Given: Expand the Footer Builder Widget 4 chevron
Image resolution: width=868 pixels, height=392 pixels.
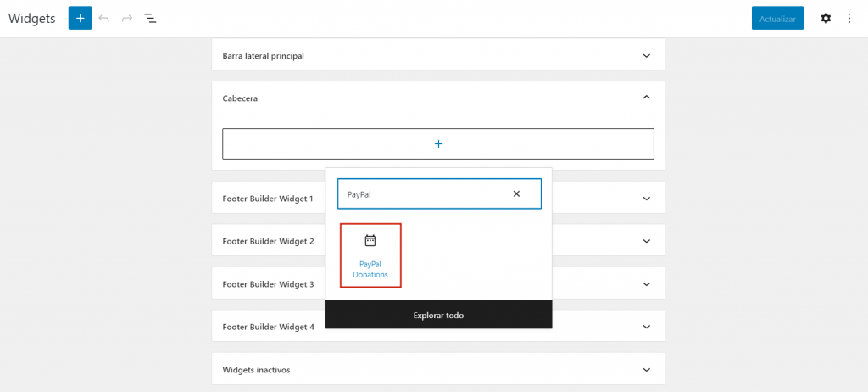Looking at the screenshot, I should point(646,327).
